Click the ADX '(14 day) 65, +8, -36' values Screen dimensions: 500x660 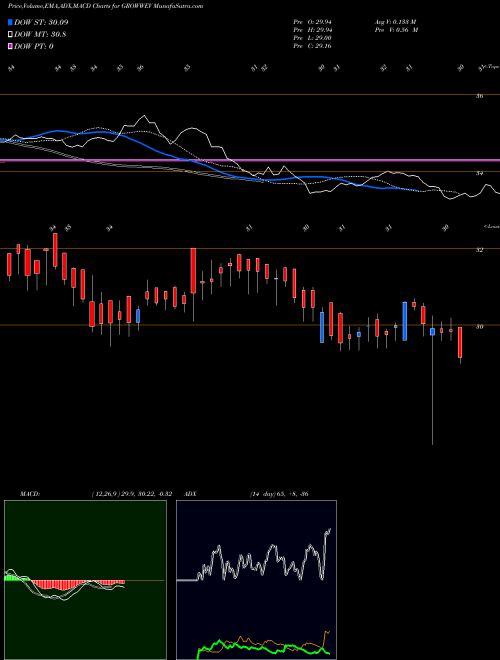[279, 494]
